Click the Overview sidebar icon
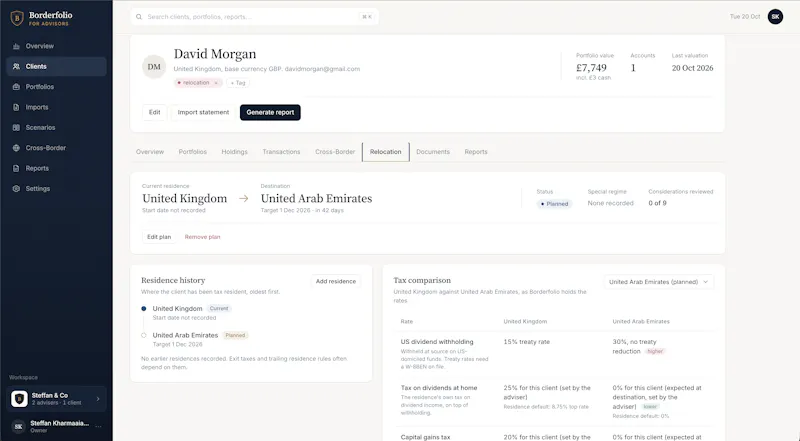Image resolution: width=800 pixels, height=441 pixels. pos(16,46)
